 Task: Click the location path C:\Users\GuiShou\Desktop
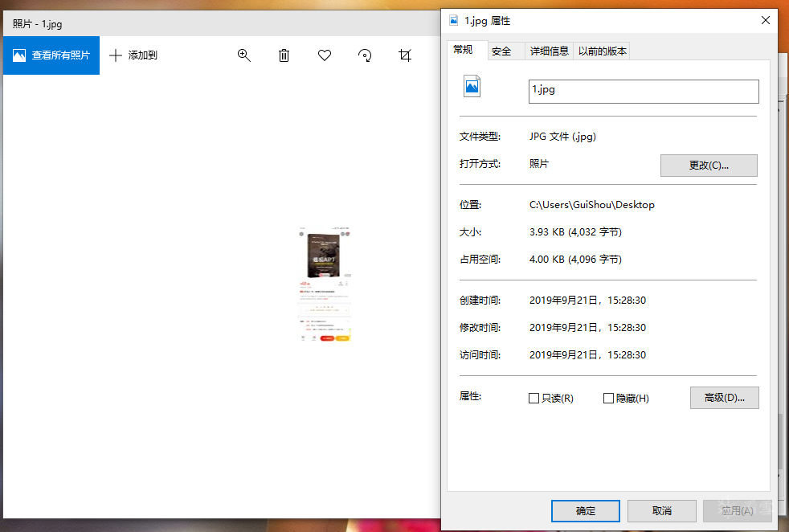click(591, 205)
